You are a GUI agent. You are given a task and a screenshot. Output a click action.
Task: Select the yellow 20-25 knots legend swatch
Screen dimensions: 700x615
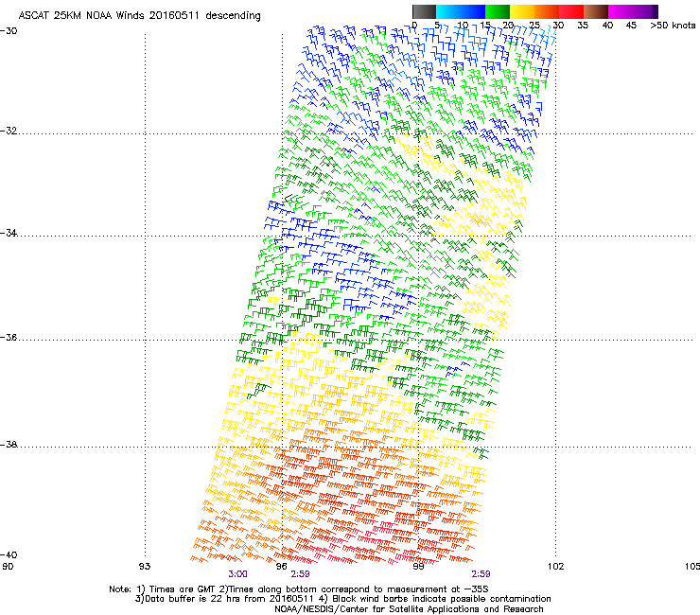point(522,11)
